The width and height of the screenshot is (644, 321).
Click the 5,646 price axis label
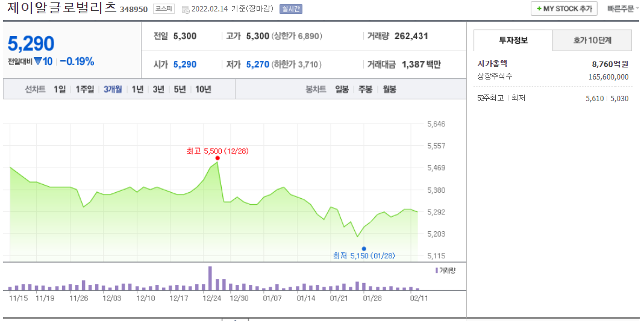pos(436,123)
